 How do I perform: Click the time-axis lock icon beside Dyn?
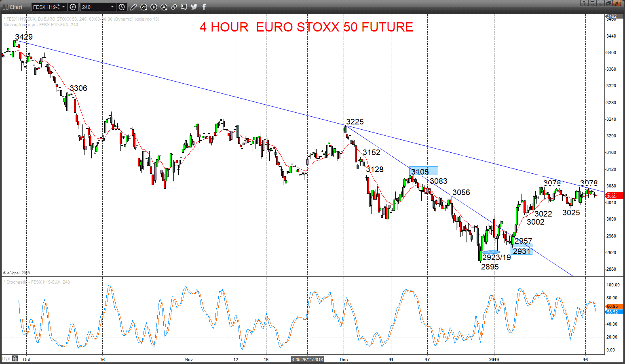click(15, 358)
